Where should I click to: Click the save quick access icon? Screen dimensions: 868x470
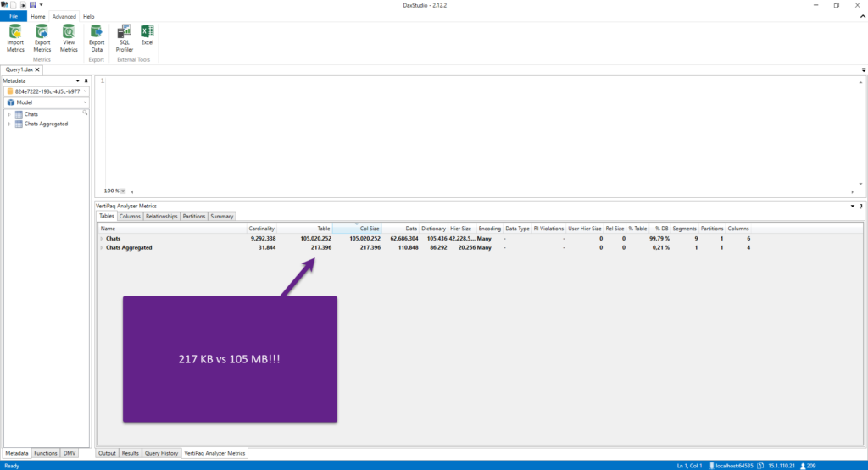point(33,5)
